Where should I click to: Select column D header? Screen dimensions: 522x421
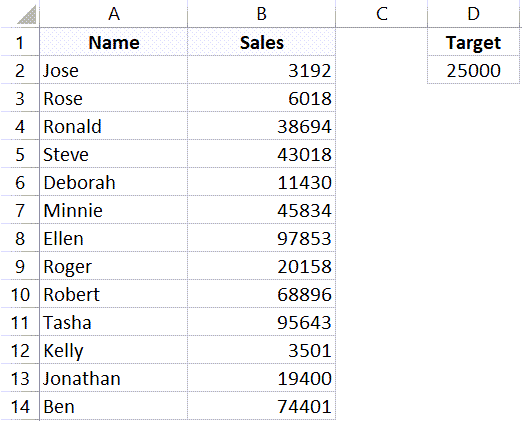click(473, 14)
